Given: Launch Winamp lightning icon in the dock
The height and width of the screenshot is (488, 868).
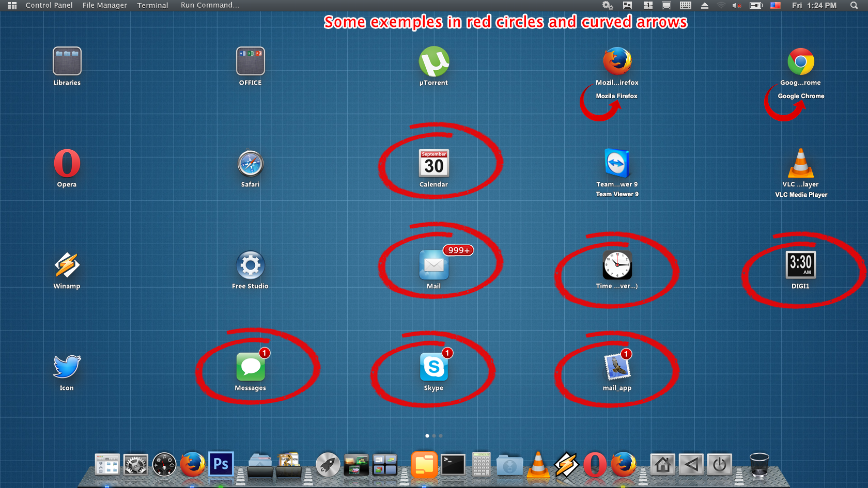Looking at the screenshot, I should 566,464.
